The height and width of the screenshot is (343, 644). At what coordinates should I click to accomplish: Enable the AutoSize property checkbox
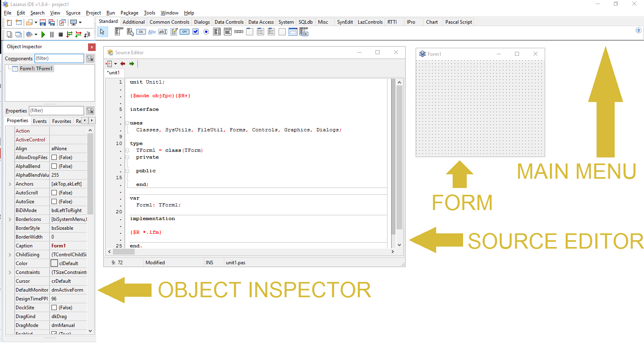(x=54, y=202)
